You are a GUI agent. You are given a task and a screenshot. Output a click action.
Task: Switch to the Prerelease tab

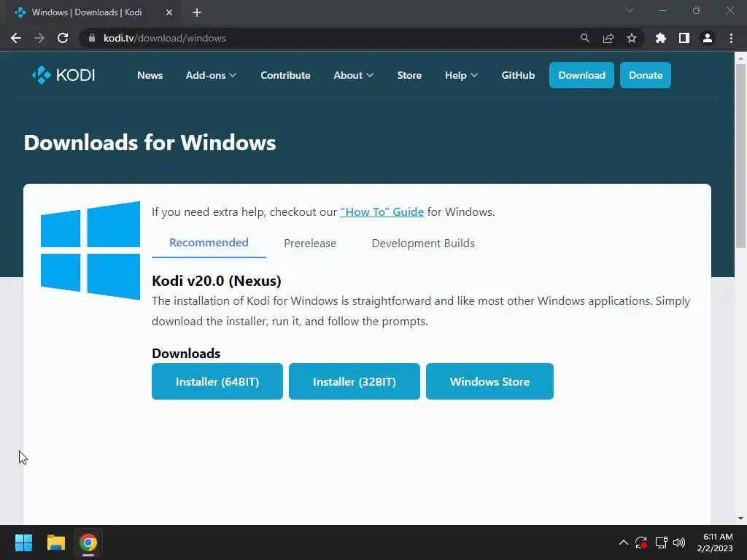tap(310, 244)
